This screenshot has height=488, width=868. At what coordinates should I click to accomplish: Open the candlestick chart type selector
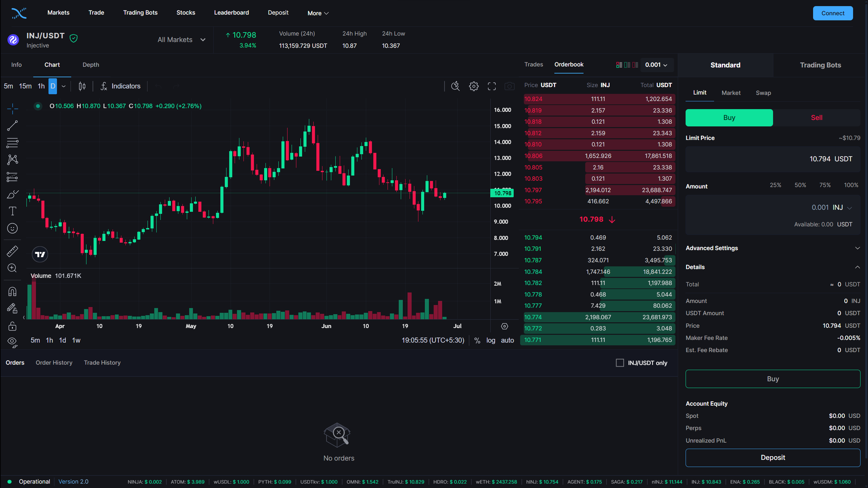tap(82, 86)
